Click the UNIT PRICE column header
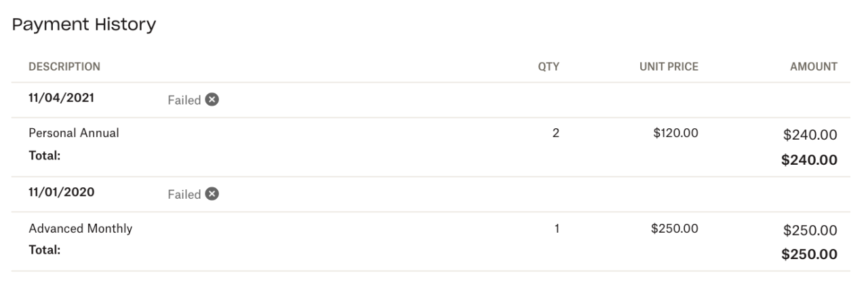 [x=669, y=66]
